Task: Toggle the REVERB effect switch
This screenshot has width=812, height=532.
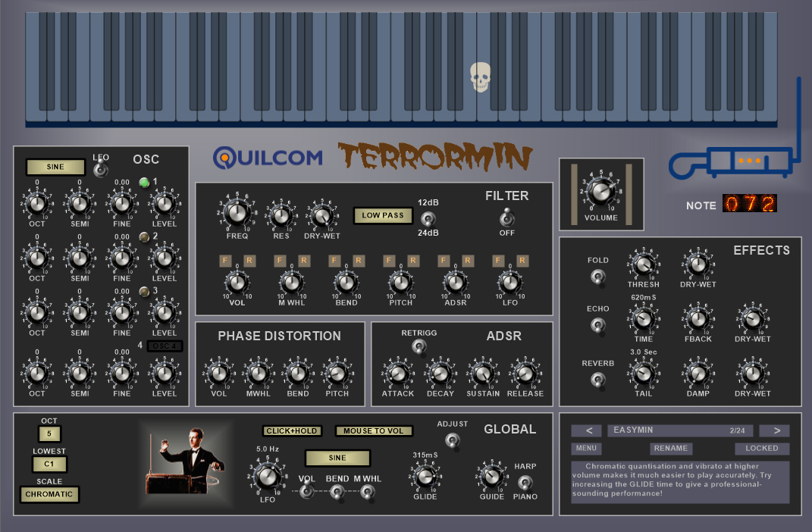Action: point(597,380)
